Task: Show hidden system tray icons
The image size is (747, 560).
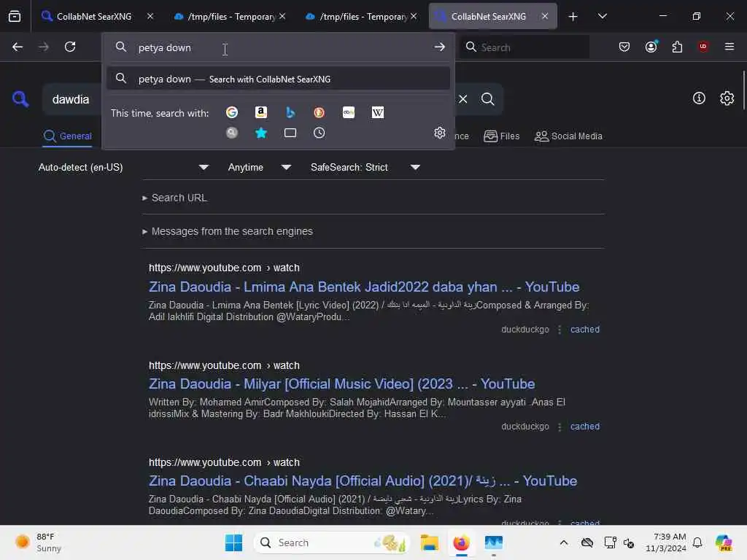Action: coord(564,542)
